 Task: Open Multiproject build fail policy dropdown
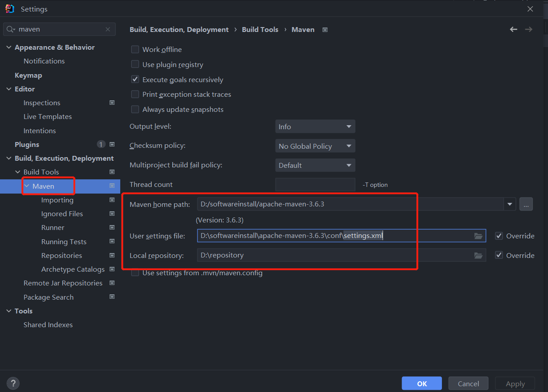[x=315, y=165]
